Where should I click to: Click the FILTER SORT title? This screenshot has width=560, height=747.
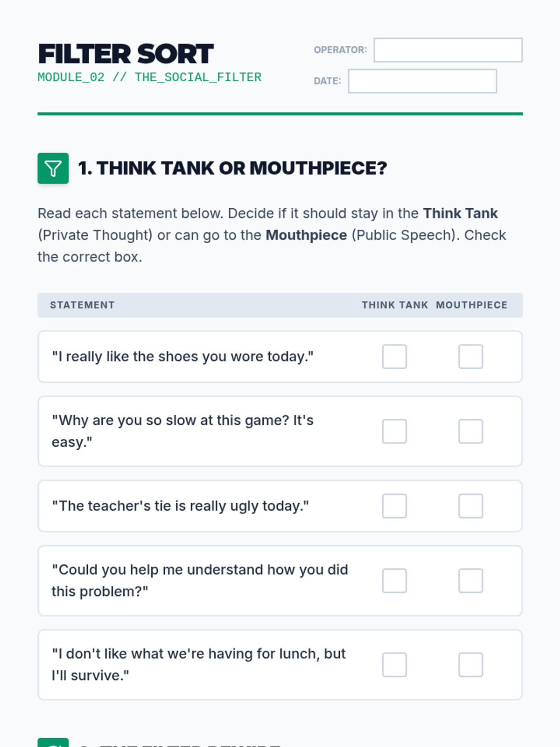[126, 54]
